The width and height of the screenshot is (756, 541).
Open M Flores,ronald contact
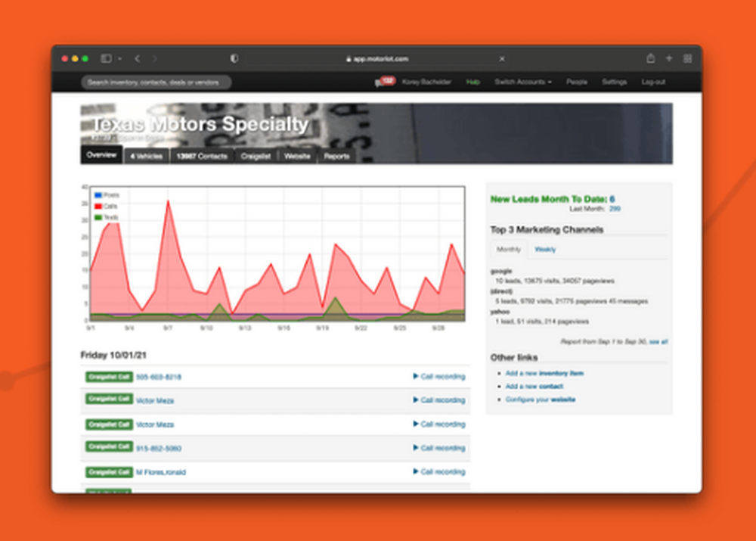tap(160, 472)
